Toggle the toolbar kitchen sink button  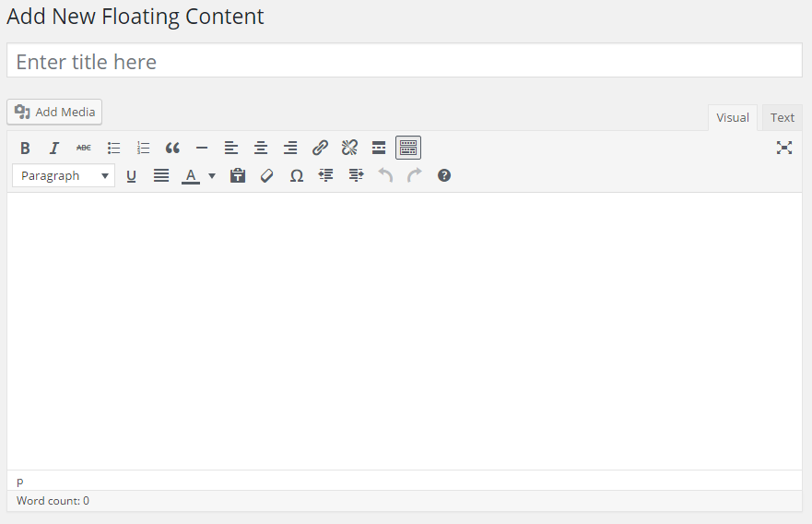pyautogui.click(x=408, y=148)
